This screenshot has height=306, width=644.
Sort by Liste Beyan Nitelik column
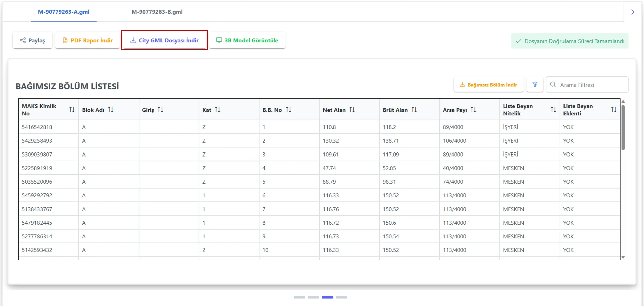click(553, 110)
